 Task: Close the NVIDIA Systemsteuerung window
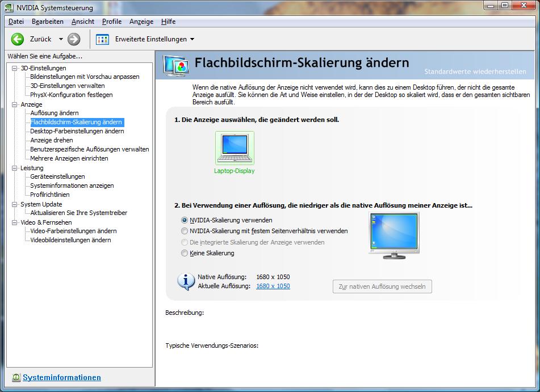point(524,6)
